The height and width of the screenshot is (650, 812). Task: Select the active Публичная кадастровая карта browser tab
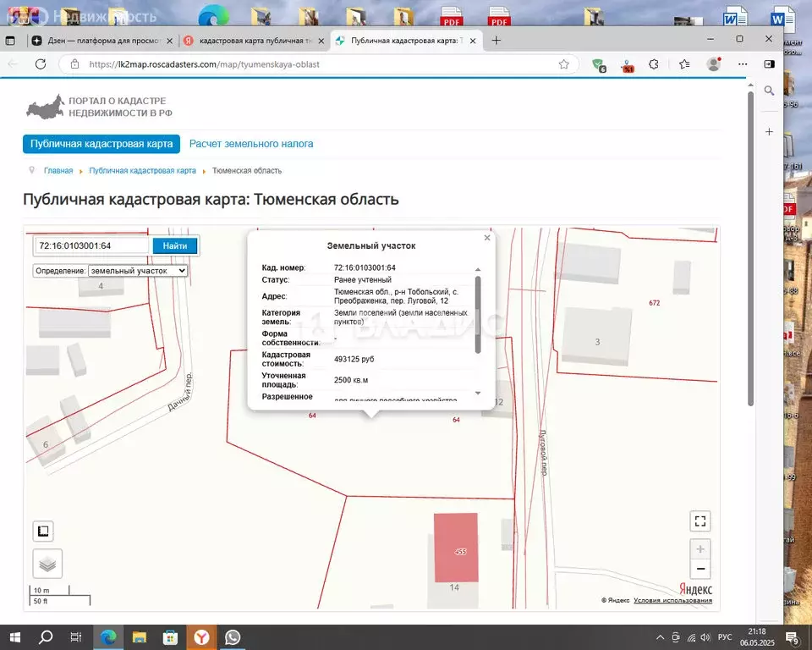[406, 41]
